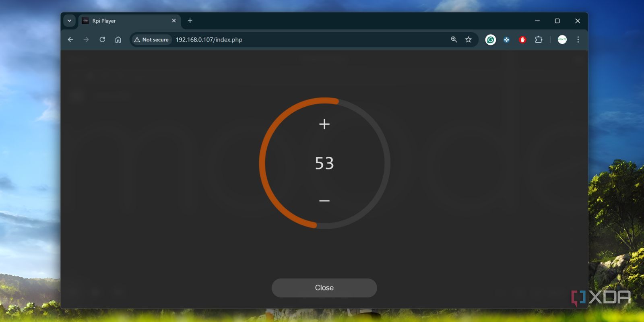
Task: Select the Rpi Player tab
Action: (x=129, y=21)
